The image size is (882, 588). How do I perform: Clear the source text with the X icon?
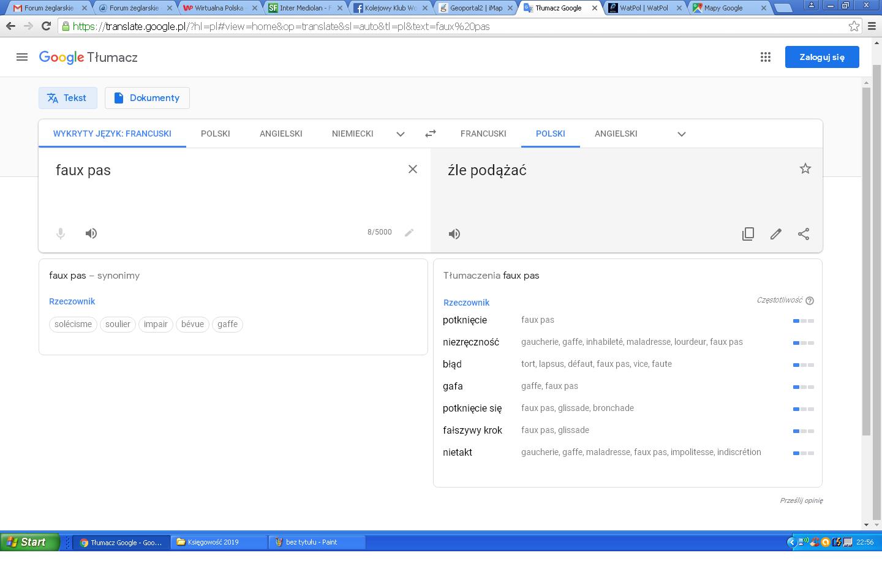(413, 169)
